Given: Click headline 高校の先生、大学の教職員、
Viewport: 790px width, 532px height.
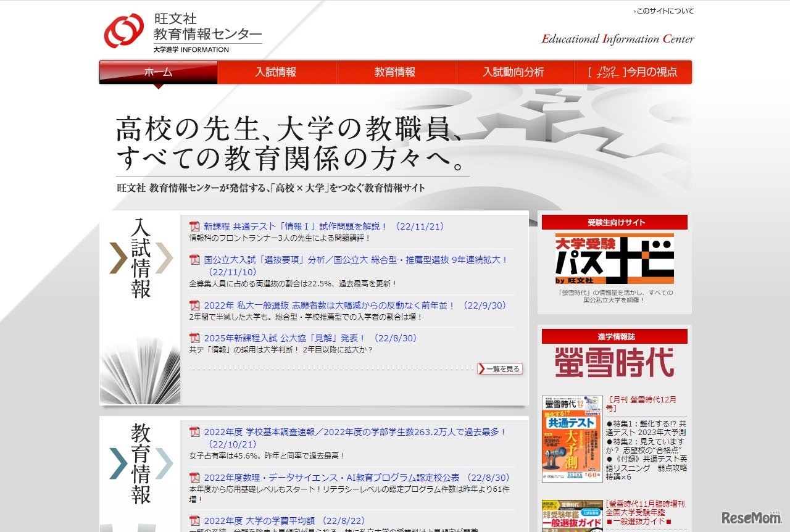Looking at the screenshot, I should coord(289,129).
